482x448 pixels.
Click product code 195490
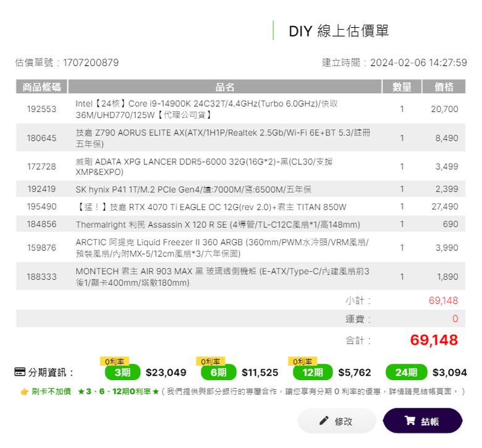point(41,206)
